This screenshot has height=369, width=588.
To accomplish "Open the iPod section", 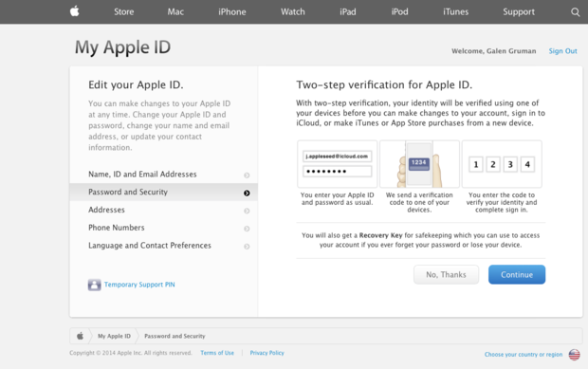I will (x=400, y=11).
